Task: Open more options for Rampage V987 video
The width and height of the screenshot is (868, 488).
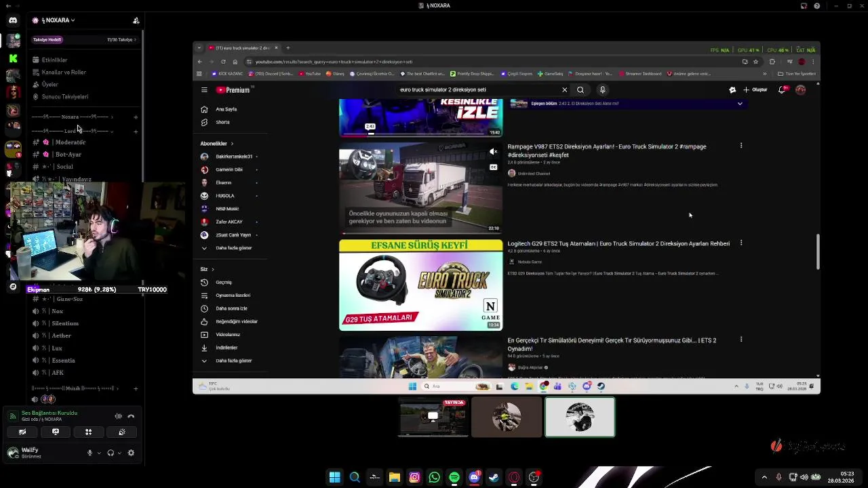Action: pos(741,146)
